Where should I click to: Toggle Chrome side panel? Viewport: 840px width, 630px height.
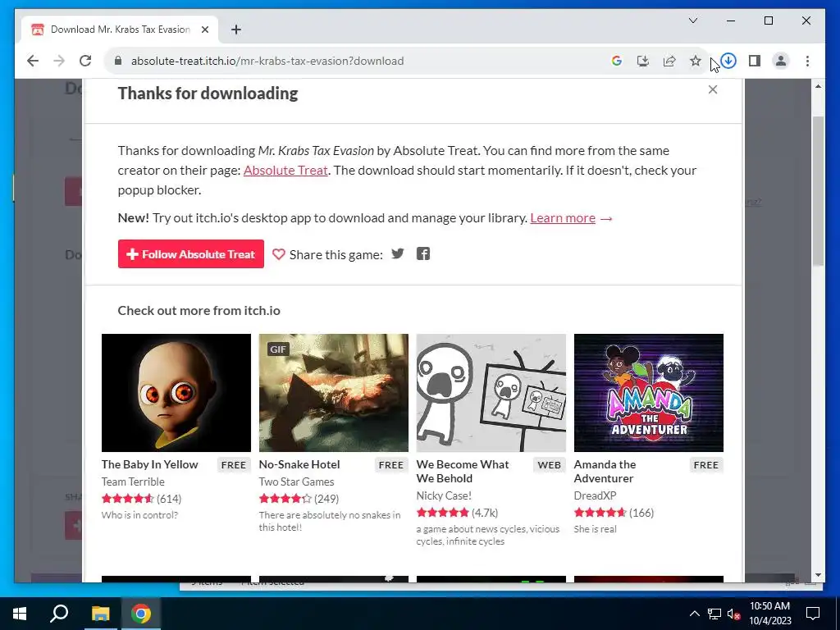(755, 61)
